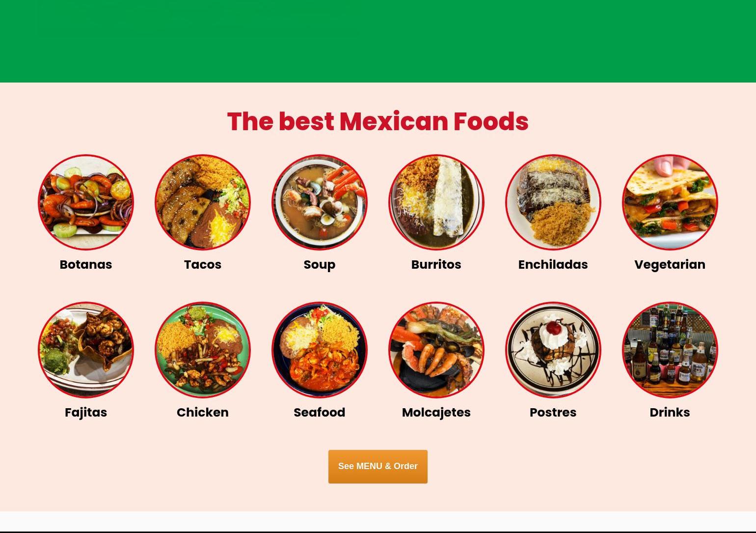Open the Enchiladas text label
Viewport: 756px width, 533px height.
coord(553,264)
